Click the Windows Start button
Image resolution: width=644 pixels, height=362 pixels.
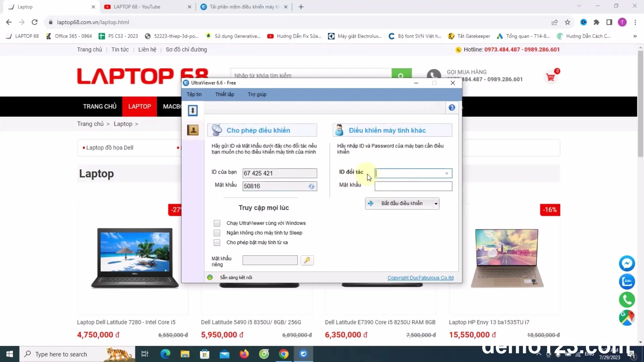[10, 354]
